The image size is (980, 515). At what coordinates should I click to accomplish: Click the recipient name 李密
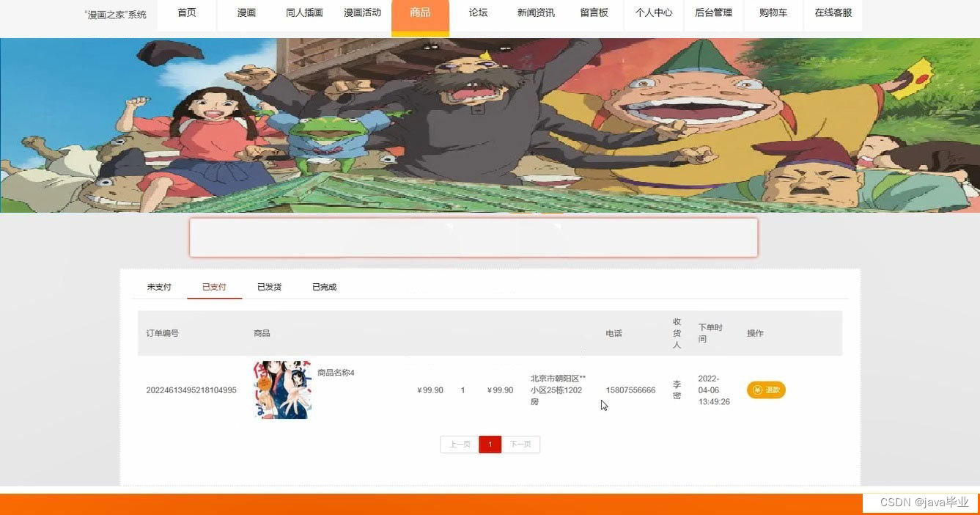(677, 390)
